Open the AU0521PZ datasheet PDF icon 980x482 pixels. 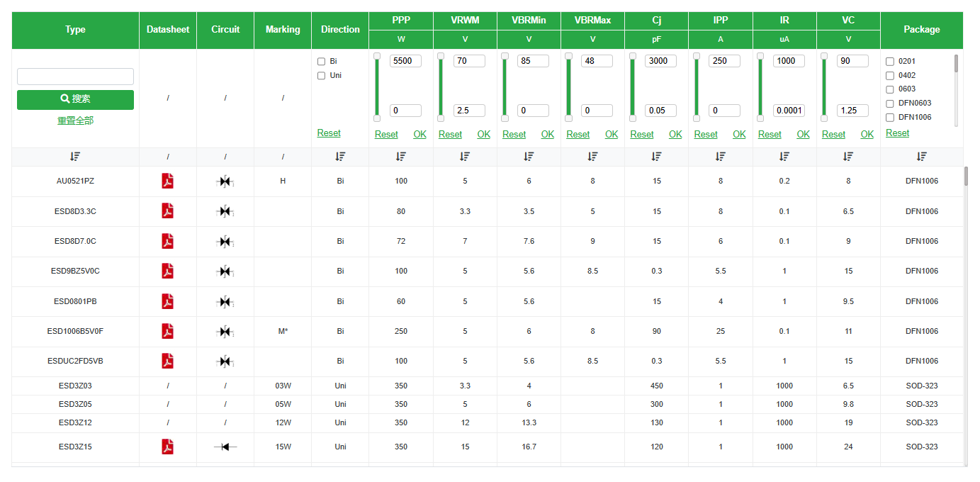coord(167,181)
